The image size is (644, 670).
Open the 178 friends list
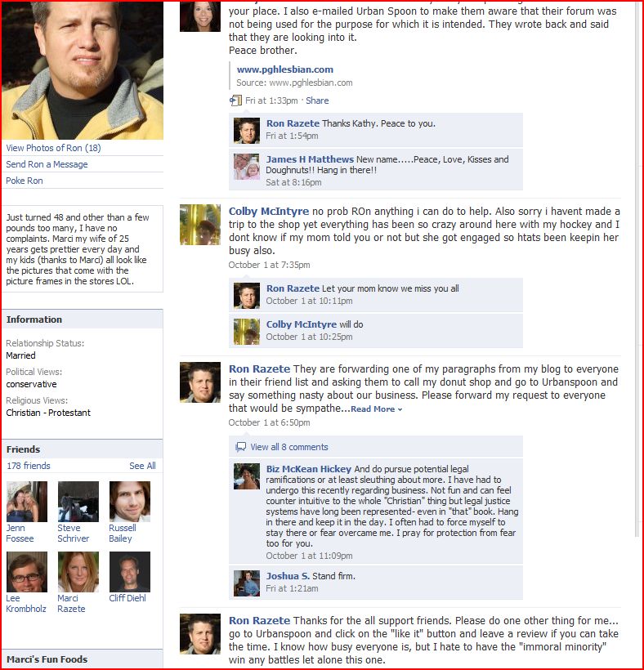pos(29,466)
